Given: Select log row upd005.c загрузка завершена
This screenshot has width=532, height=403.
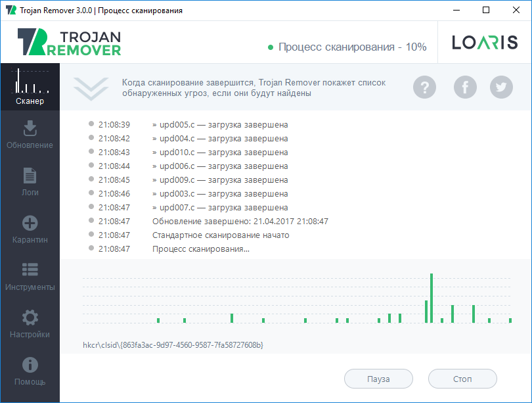Looking at the screenshot, I should [188, 125].
